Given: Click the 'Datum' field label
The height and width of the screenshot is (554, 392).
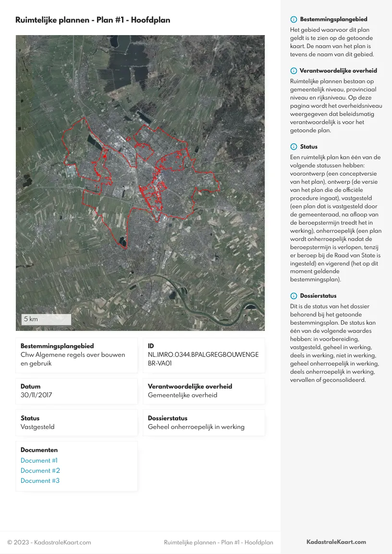Looking at the screenshot, I should click(x=30, y=386).
